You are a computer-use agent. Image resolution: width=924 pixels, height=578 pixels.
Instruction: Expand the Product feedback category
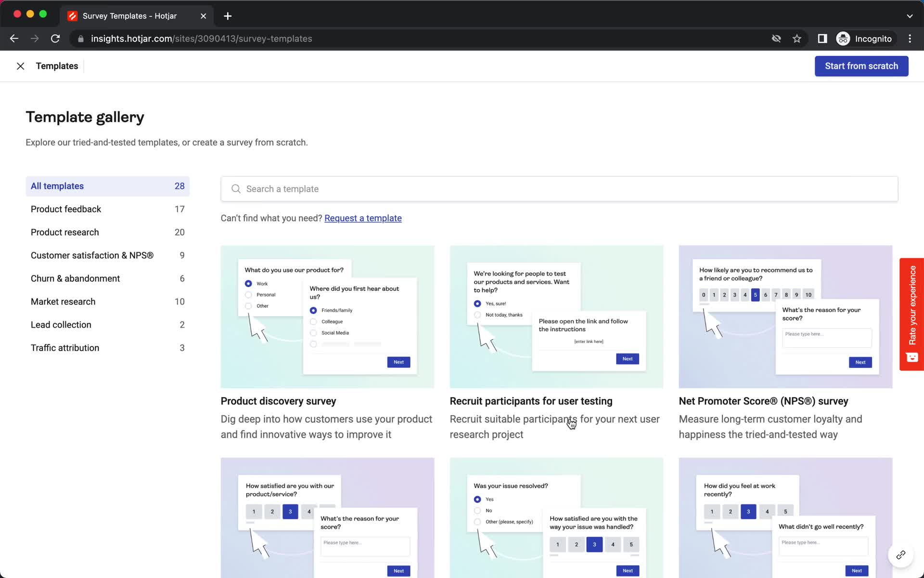[x=66, y=209]
